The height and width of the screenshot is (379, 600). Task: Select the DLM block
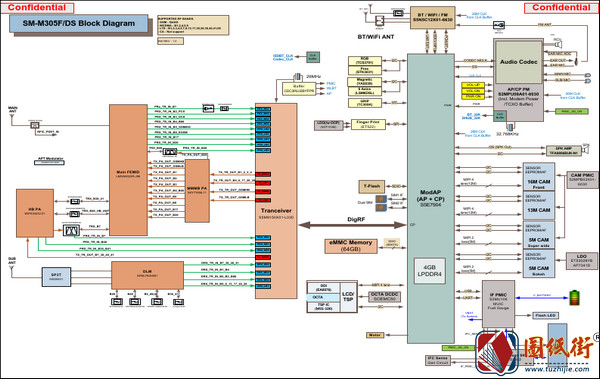click(x=147, y=275)
